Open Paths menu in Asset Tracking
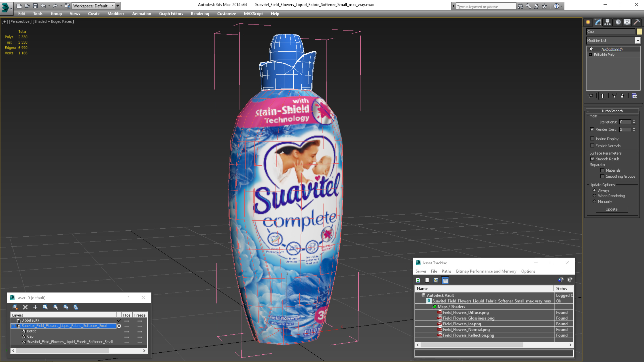 pos(447,271)
